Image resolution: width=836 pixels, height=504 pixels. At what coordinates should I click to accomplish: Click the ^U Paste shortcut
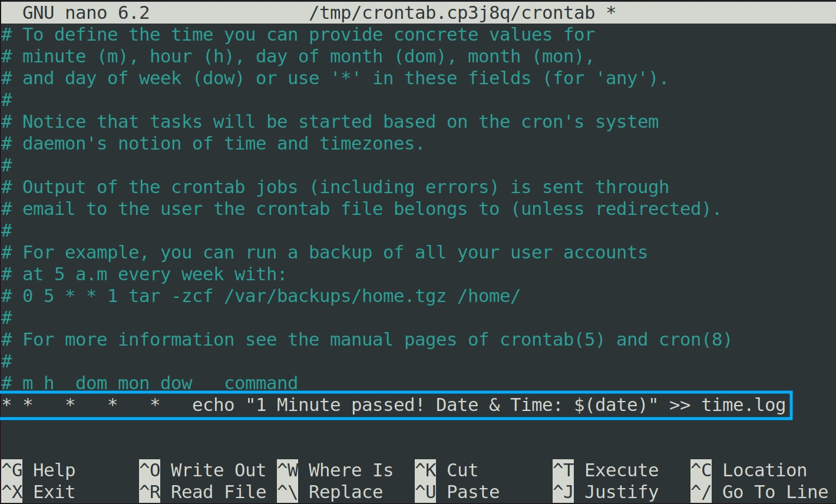tap(457, 492)
